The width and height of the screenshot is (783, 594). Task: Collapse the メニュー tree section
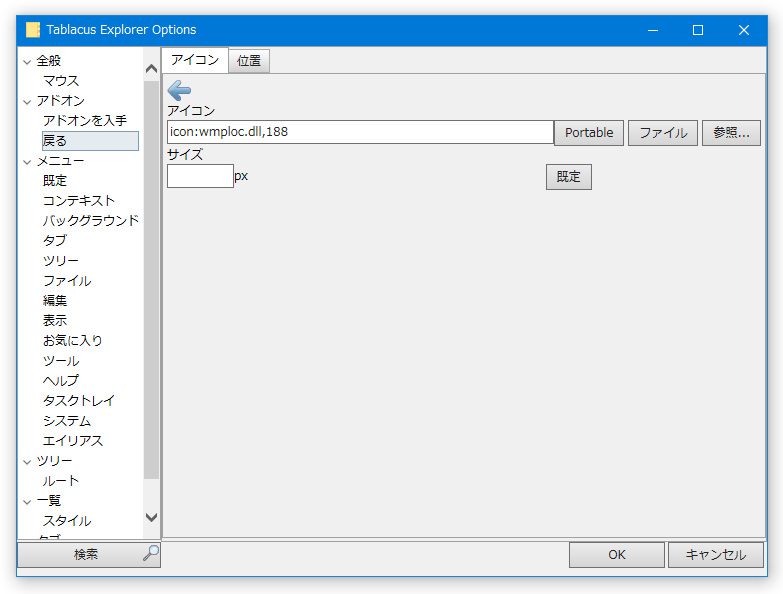(x=27, y=162)
